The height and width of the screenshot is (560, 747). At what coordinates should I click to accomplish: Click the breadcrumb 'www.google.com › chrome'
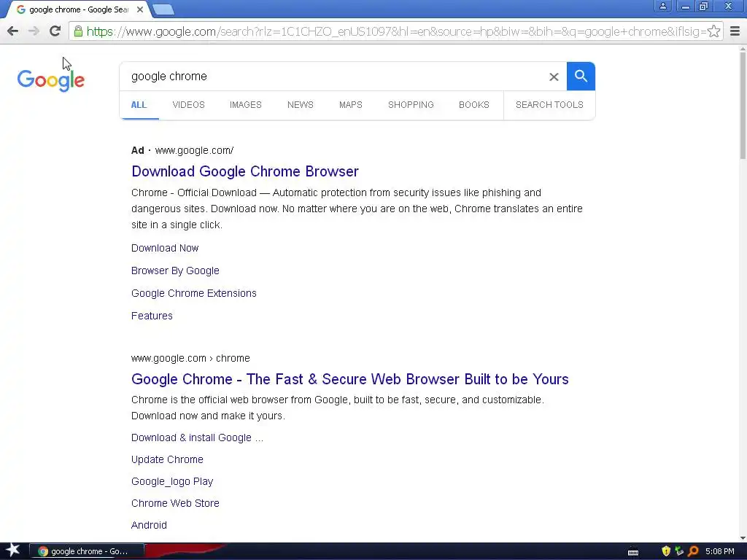click(x=190, y=358)
